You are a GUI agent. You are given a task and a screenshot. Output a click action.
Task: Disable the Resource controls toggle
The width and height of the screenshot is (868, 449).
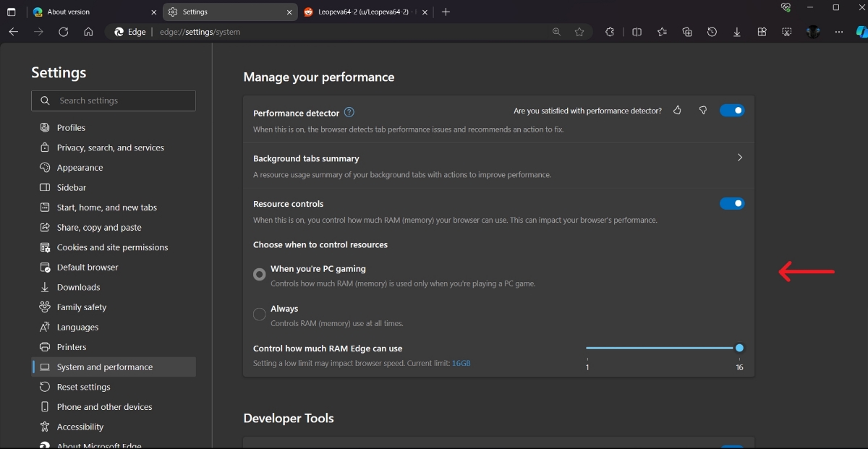click(731, 204)
